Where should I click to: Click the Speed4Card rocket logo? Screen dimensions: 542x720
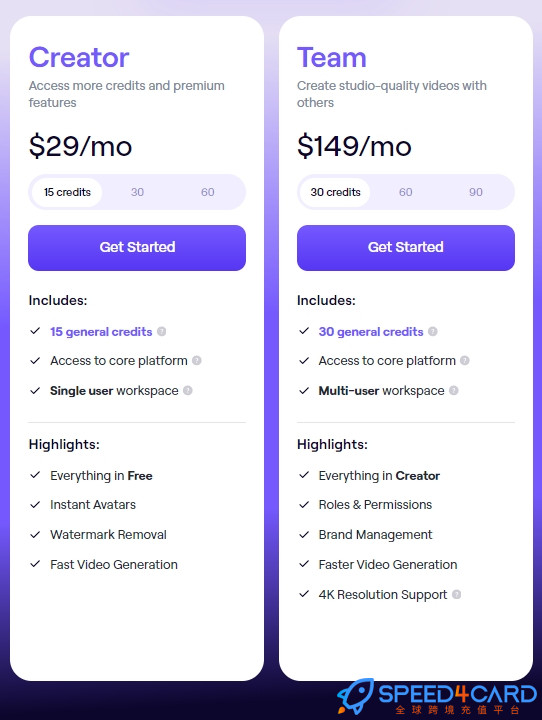[356, 695]
